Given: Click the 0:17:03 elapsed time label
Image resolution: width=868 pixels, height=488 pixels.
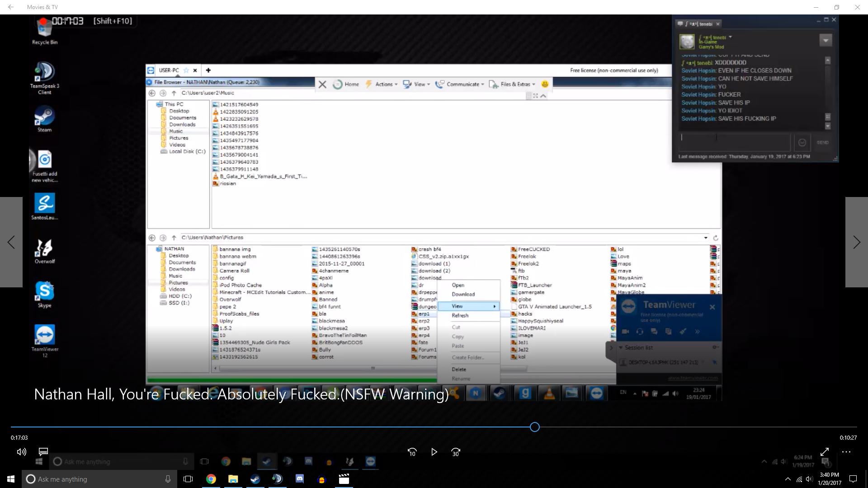Looking at the screenshot, I should [x=19, y=437].
